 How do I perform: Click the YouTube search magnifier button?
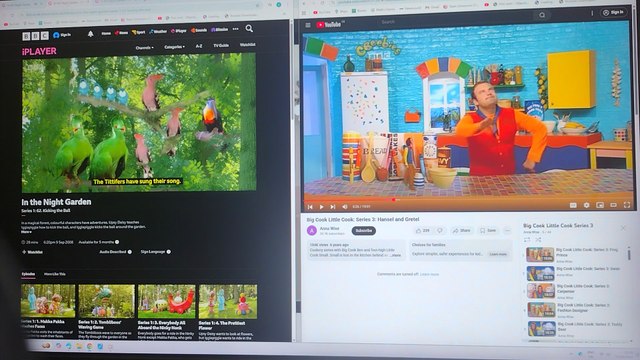pos(542,15)
